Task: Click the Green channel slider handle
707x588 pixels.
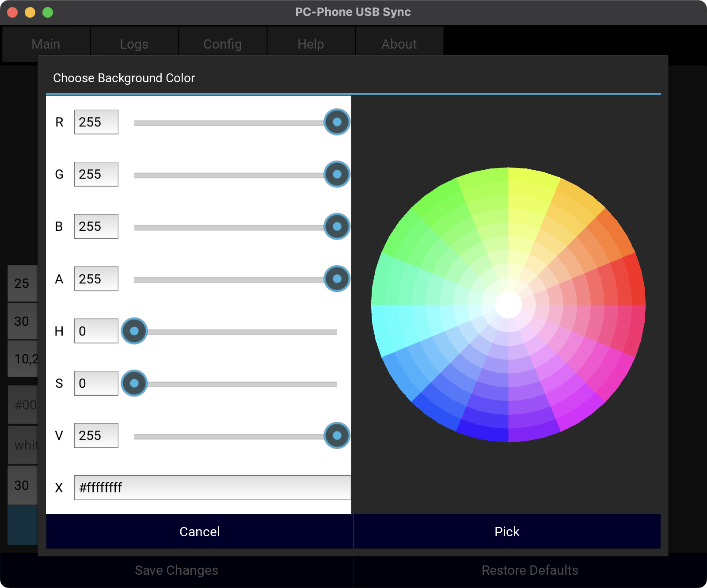Action: click(x=337, y=174)
